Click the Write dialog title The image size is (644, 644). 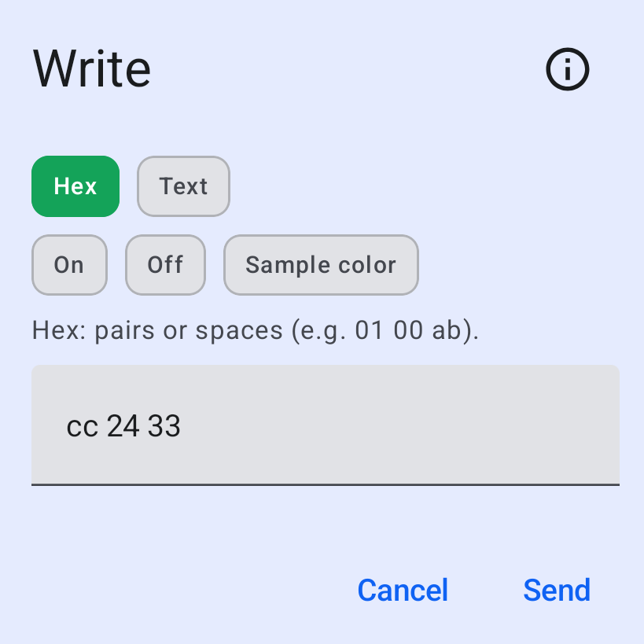click(91, 68)
